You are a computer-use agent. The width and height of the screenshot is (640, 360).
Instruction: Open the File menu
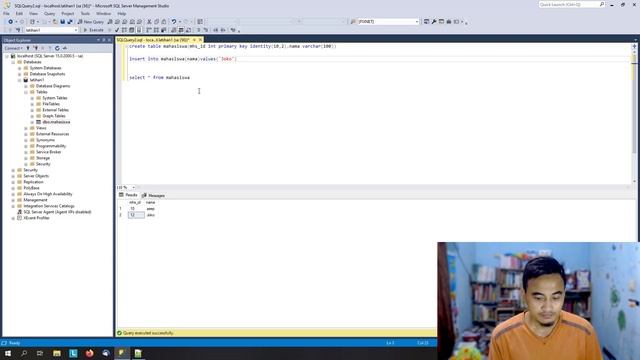(x=6, y=13)
